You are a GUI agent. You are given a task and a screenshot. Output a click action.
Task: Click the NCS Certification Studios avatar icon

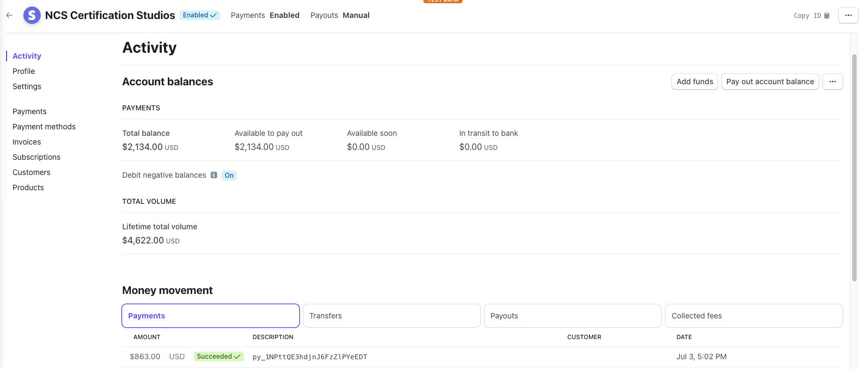32,15
